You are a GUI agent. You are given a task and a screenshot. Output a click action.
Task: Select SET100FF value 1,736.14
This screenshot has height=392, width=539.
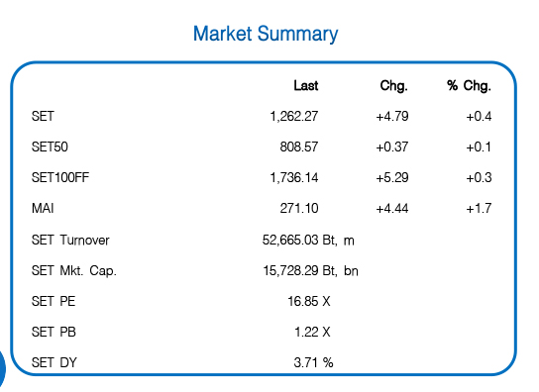[294, 177]
